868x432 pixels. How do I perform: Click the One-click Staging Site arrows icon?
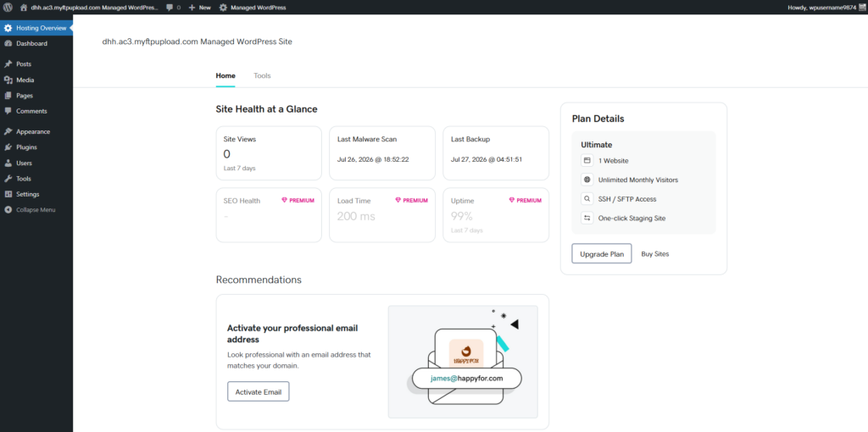(587, 218)
